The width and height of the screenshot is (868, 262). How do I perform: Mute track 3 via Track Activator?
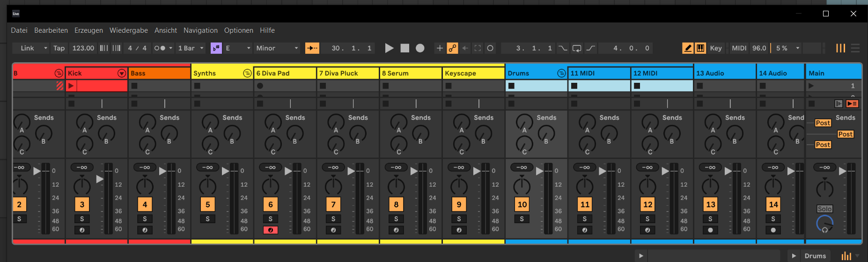pyautogui.click(x=82, y=204)
